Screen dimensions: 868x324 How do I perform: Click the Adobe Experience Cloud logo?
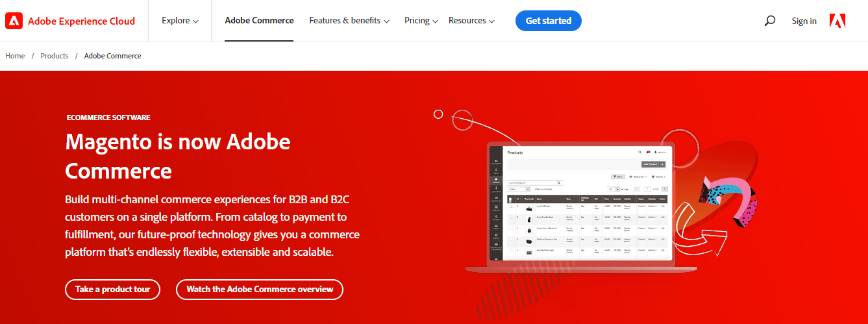(x=13, y=21)
